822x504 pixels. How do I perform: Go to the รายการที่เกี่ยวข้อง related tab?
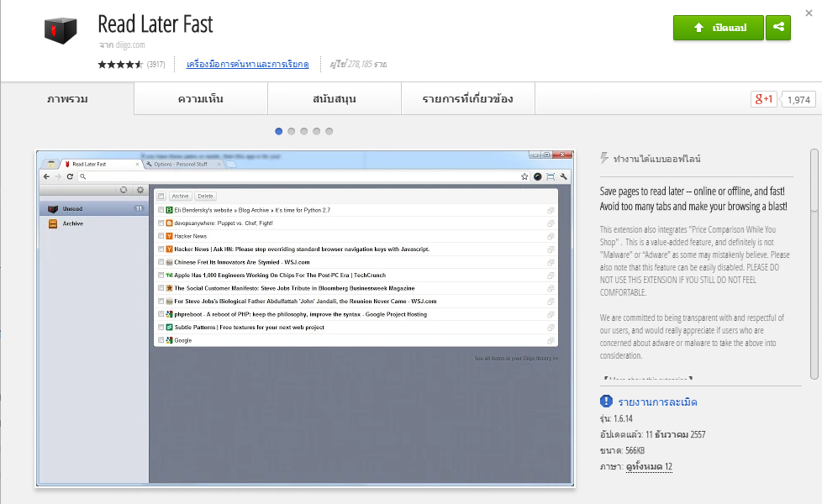coord(468,98)
